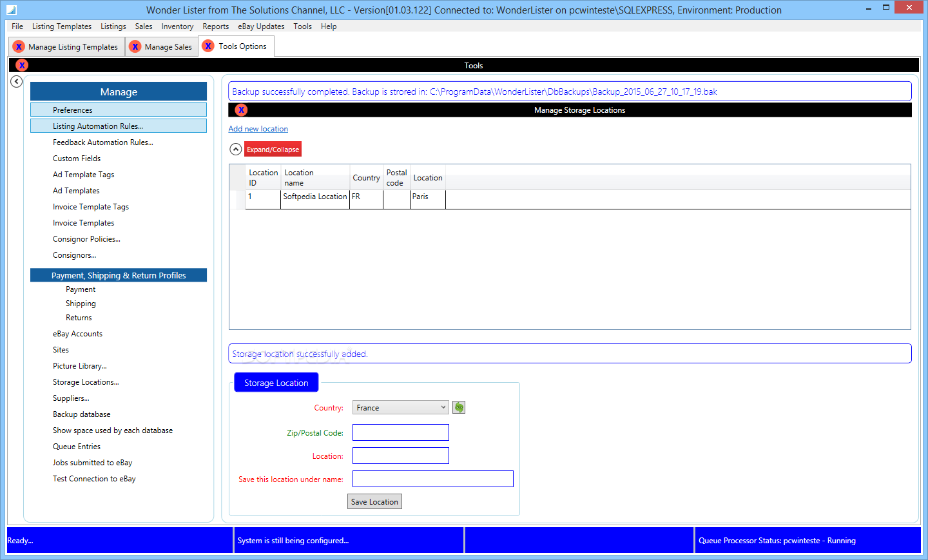Screen dimensions: 928x560
Task: Open the File menu
Action: pyautogui.click(x=17, y=26)
